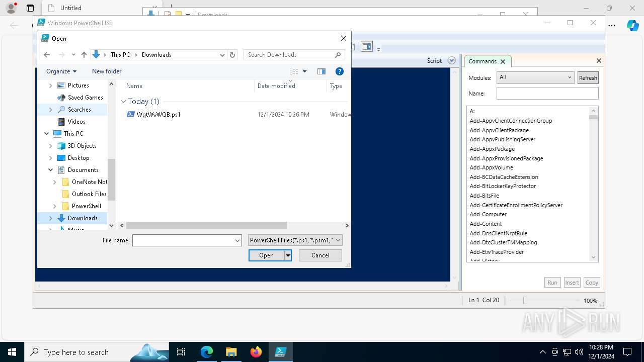This screenshot has height=362, width=644.
Task: Open recent locations dropdown arrow
Action: [x=73, y=55]
